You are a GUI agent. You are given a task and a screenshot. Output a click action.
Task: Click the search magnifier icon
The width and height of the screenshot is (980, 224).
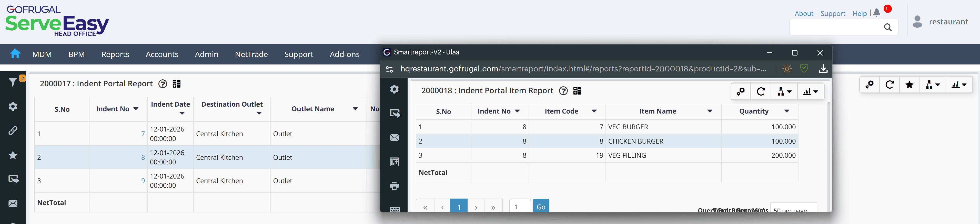click(888, 27)
